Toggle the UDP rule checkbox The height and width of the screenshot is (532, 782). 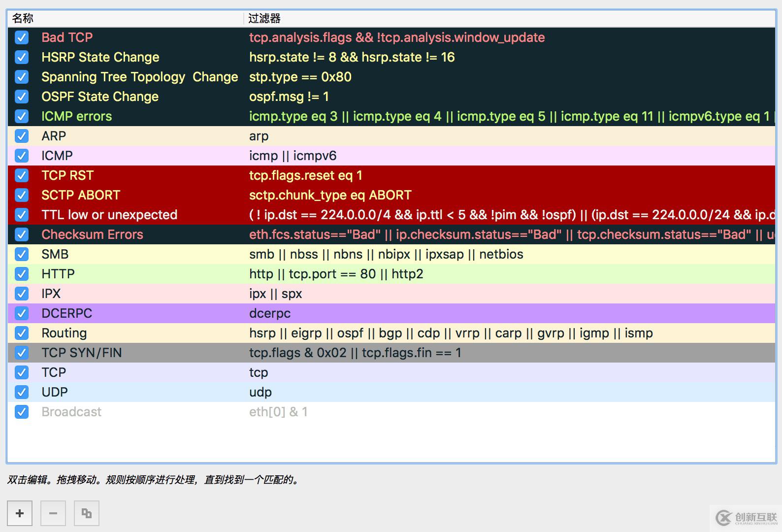pos(22,392)
